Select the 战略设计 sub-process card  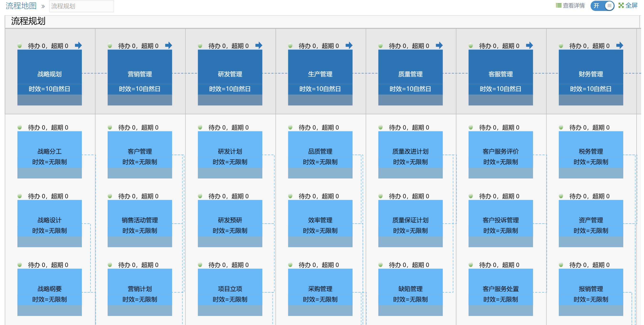pyautogui.click(x=49, y=224)
